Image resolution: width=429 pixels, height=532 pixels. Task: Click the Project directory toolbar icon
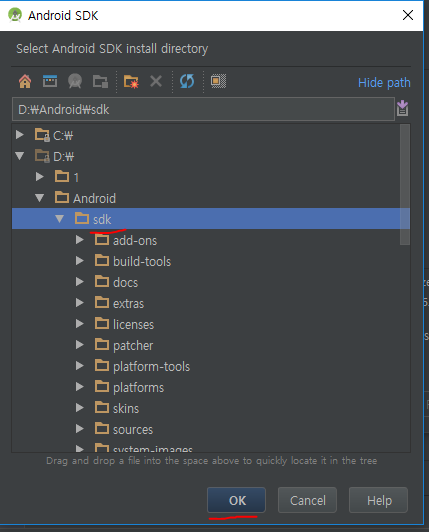pyautogui.click(x=75, y=81)
